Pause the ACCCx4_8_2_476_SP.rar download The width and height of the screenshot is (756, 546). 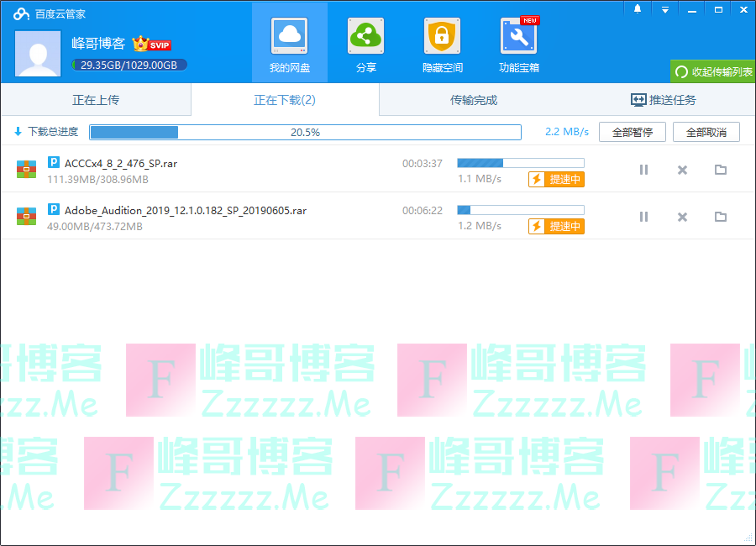[643, 170]
